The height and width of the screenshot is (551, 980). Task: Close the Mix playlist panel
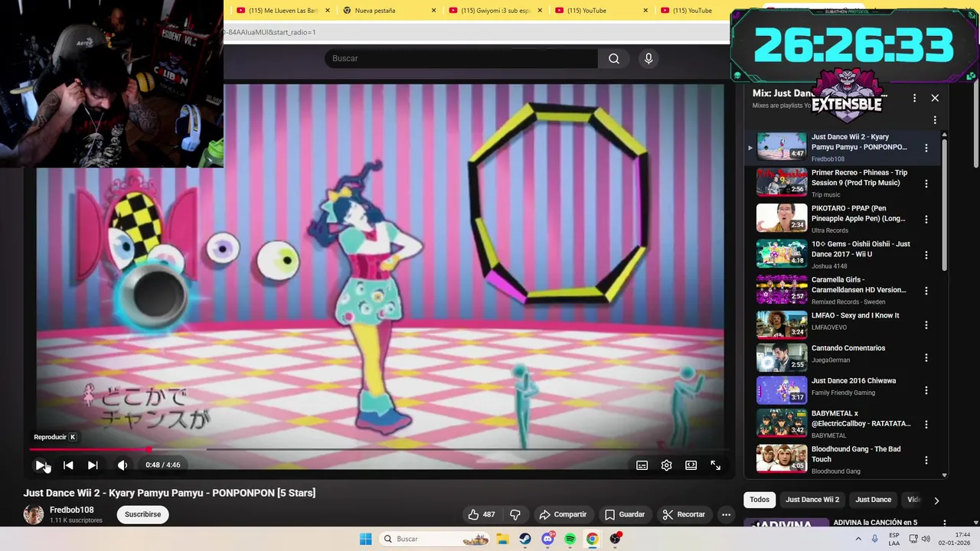[935, 98]
